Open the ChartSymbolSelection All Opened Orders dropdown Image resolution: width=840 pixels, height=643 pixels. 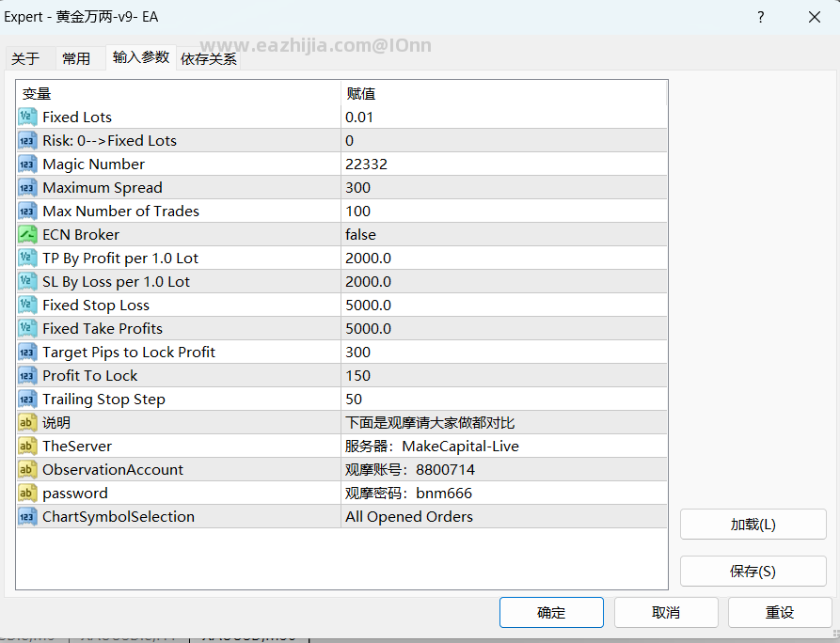tap(503, 517)
